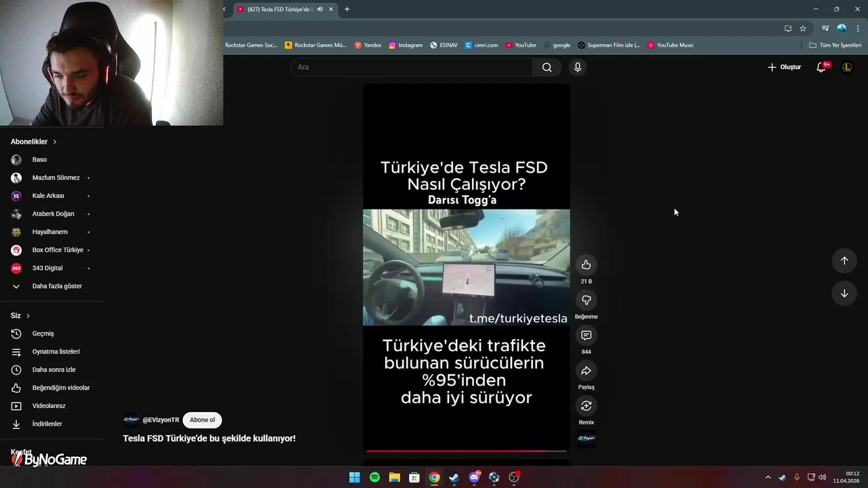Open Discord from the taskbar

coord(474,478)
